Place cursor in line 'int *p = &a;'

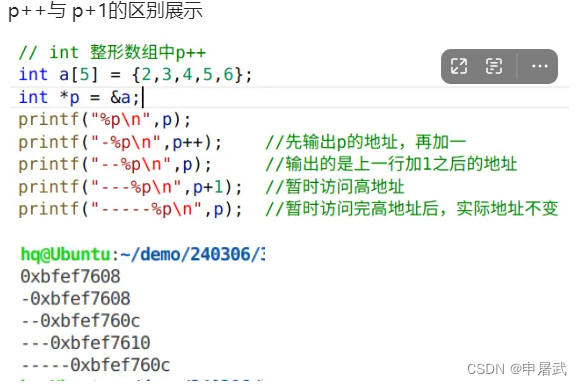[79, 98]
